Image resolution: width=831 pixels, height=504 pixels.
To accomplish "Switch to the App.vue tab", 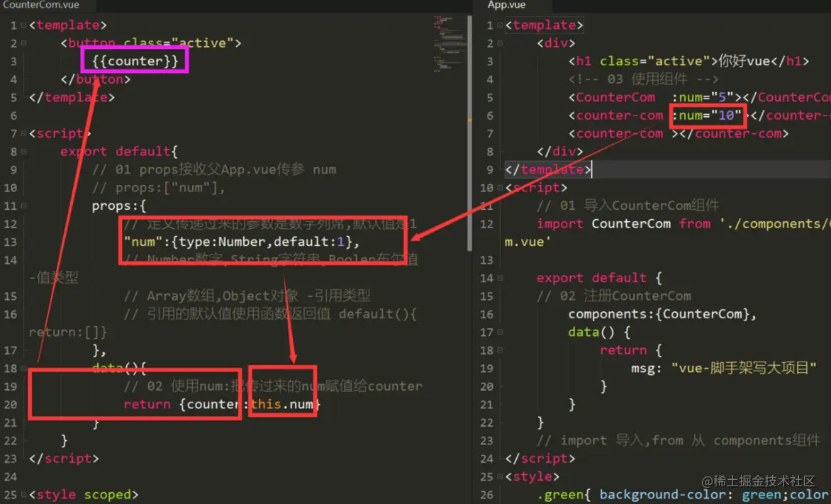I will pyautogui.click(x=507, y=5).
